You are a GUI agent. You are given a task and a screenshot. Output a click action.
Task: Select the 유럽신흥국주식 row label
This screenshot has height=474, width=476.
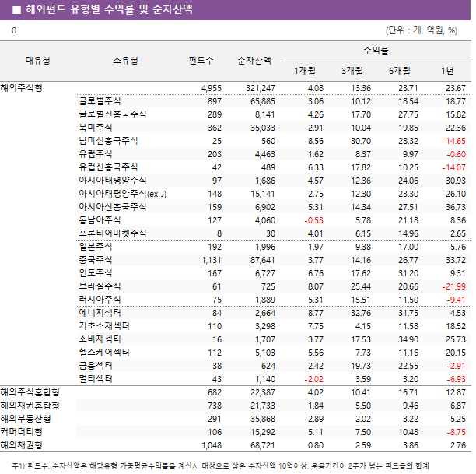(x=108, y=167)
